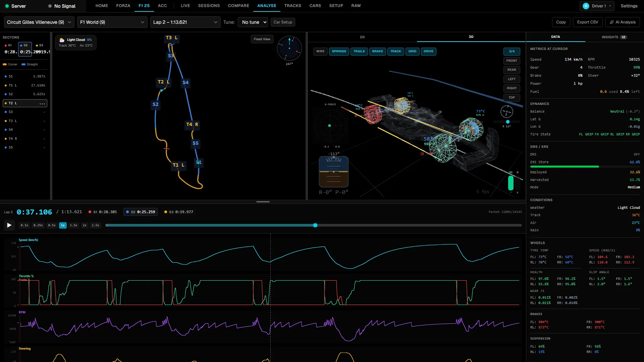Go to the COMPARE tab
This screenshot has width=644, height=362.
coord(238,6)
